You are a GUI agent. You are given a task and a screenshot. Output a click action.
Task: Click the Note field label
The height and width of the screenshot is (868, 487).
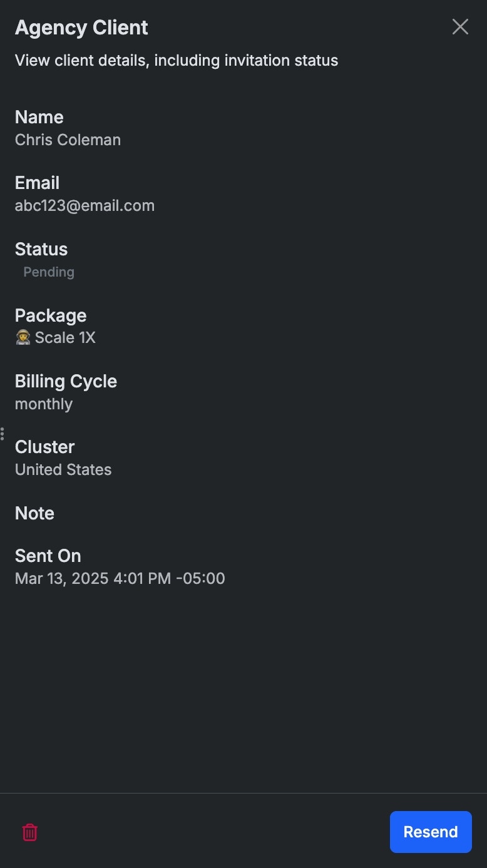click(34, 513)
